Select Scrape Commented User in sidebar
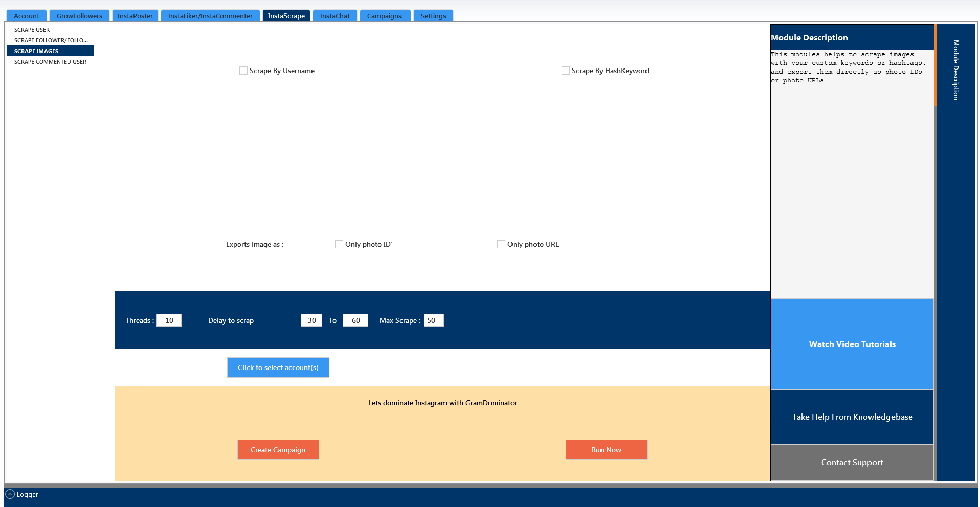The width and height of the screenshot is (980, 507). click(50, 62)
